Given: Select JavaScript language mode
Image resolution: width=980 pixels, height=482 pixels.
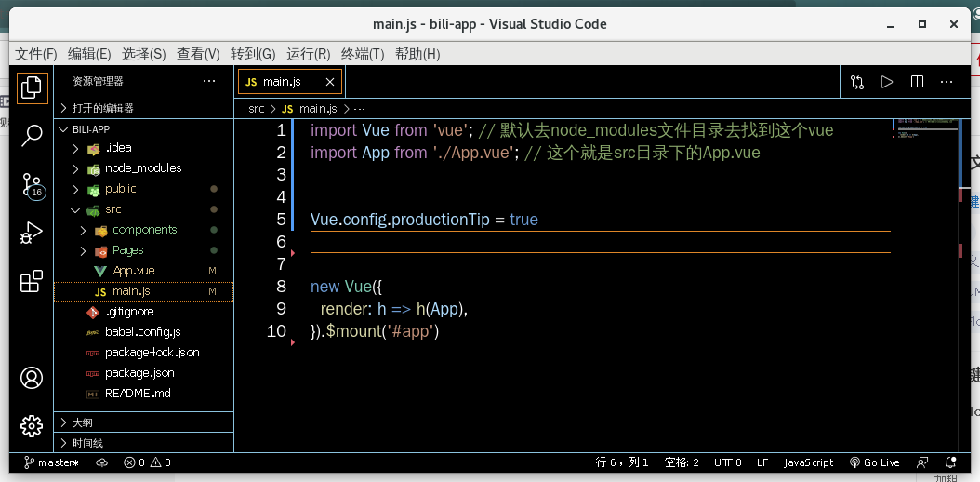Looking at the screenshot, I should coord(809,462).
